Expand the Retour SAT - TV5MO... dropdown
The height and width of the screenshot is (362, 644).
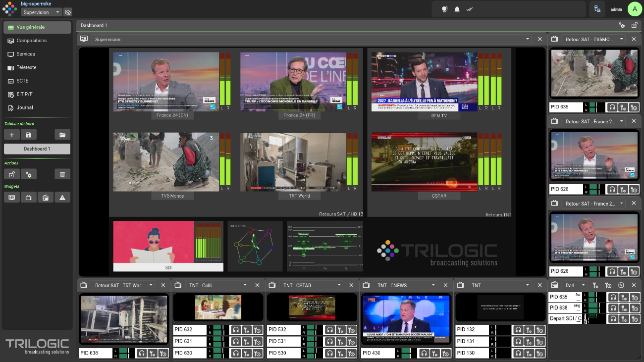coord(621,39)
